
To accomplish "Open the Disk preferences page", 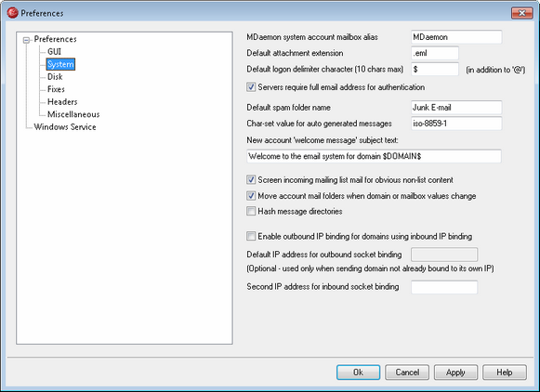I will click(x=55, y=77).
